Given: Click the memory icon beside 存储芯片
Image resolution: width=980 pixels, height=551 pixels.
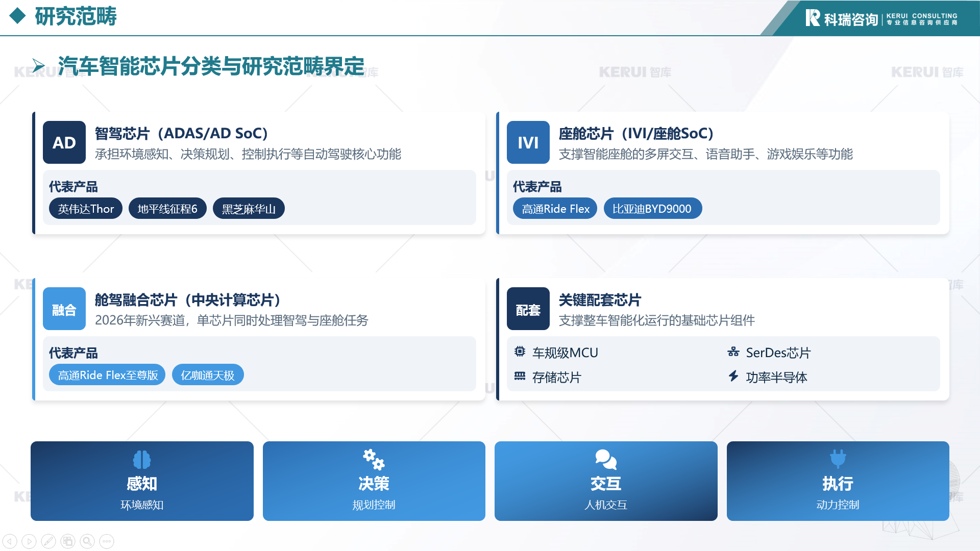Looking at the screenshot, I should click(x=520, y=377).
